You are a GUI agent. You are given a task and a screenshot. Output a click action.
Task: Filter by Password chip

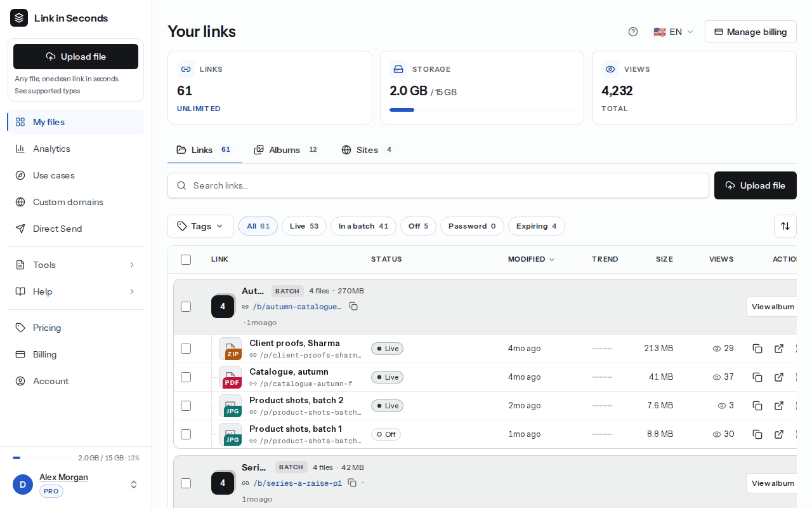[x=472, y=226]
